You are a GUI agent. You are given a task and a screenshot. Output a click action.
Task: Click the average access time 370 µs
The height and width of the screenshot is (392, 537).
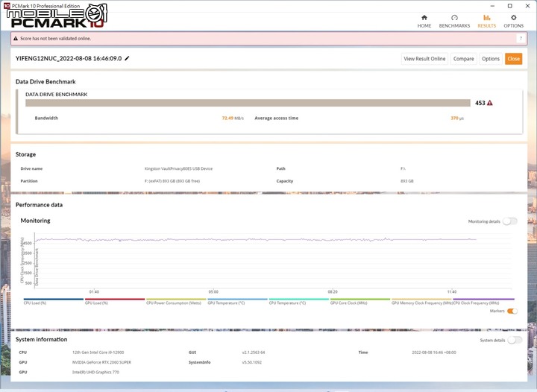[x=457, y=118]
